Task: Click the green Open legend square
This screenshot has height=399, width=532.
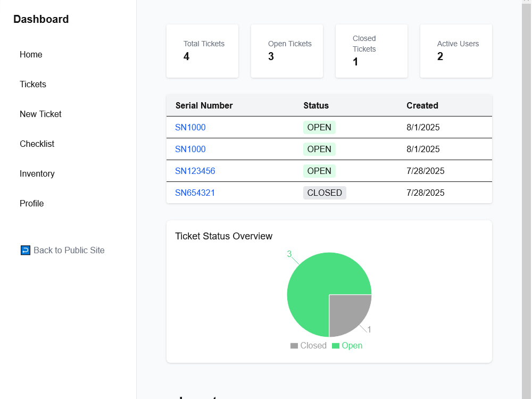Action: pos(336,346)
